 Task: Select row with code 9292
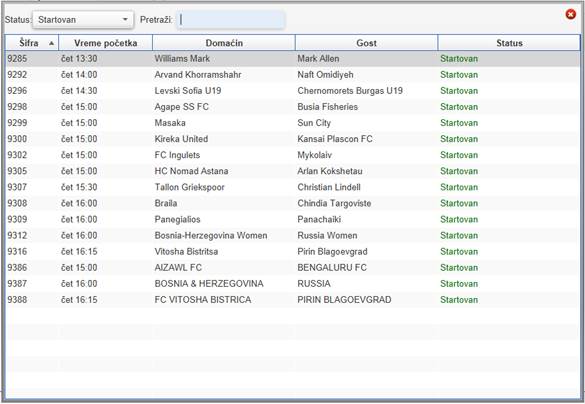coord(292,75)
